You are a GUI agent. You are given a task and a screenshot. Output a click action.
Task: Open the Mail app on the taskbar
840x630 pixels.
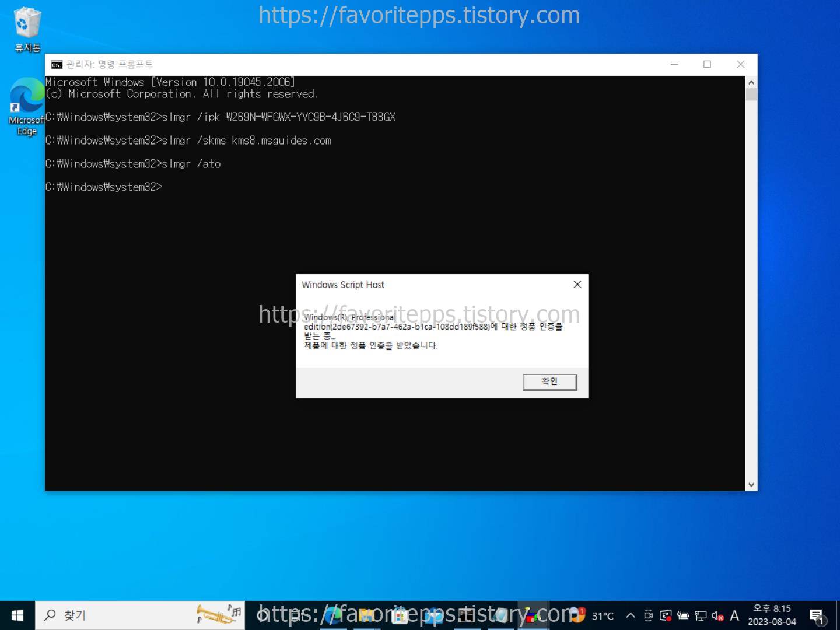tap(433, 615)
